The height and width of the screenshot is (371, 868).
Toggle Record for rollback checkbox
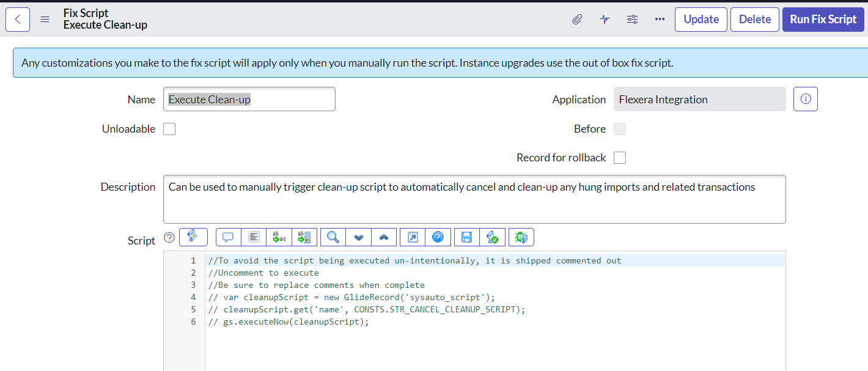(620, 158)
